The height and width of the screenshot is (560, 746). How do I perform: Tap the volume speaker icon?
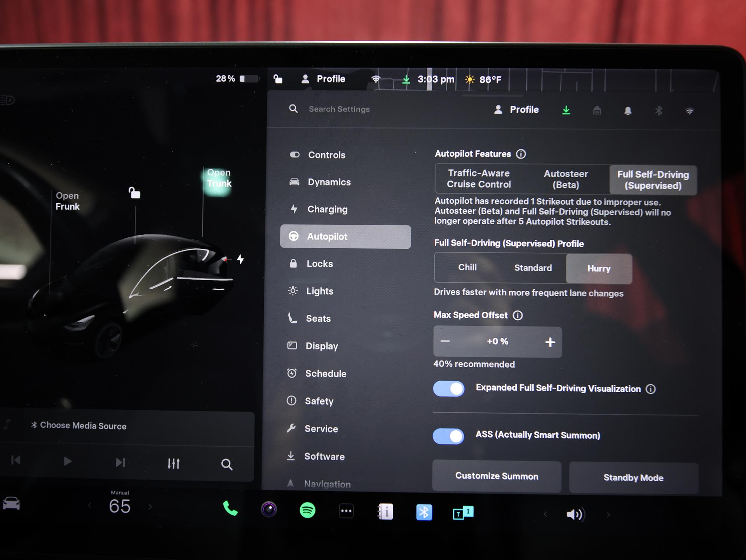pyautogui.click(x=575, y=515)
